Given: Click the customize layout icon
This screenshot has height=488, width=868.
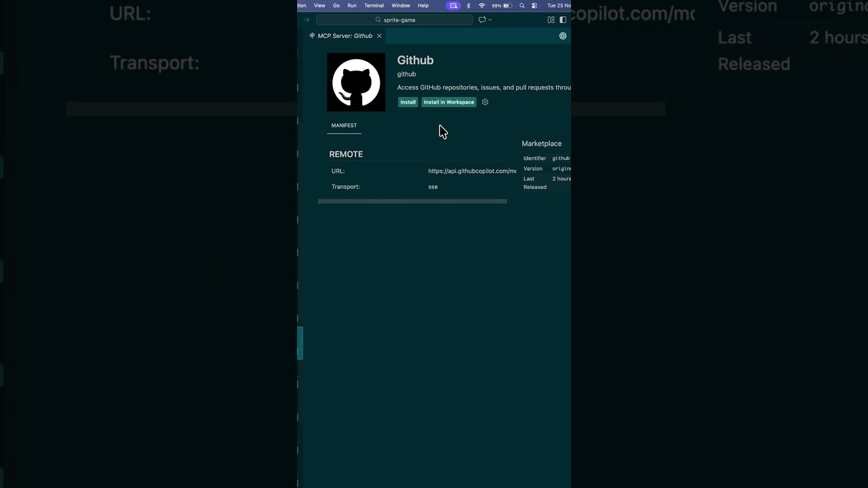Looking at the screenshot, I should click(x=551, y=20).
